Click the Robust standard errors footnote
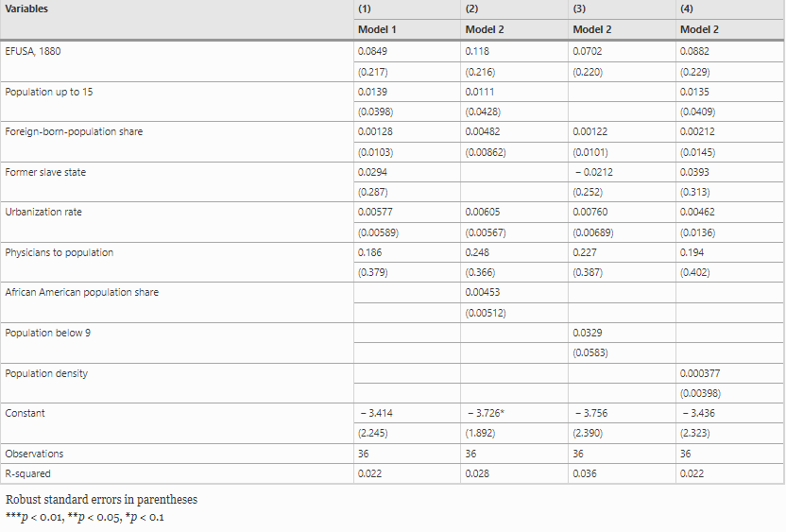786x532 pixels. click(101, 500)
